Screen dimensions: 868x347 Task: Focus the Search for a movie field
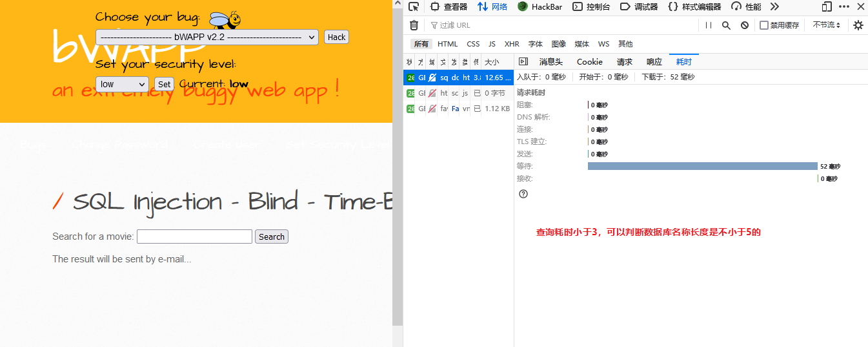coord(194,237)
